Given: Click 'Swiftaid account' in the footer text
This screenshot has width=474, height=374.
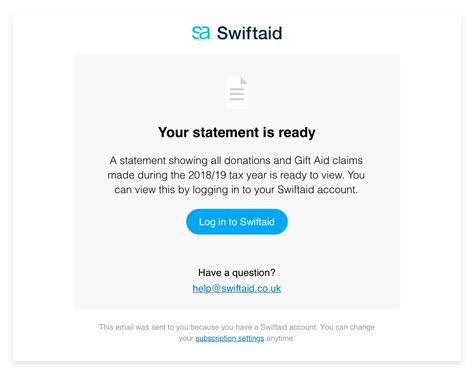Looking at the screenshot, I should point(289,327).
